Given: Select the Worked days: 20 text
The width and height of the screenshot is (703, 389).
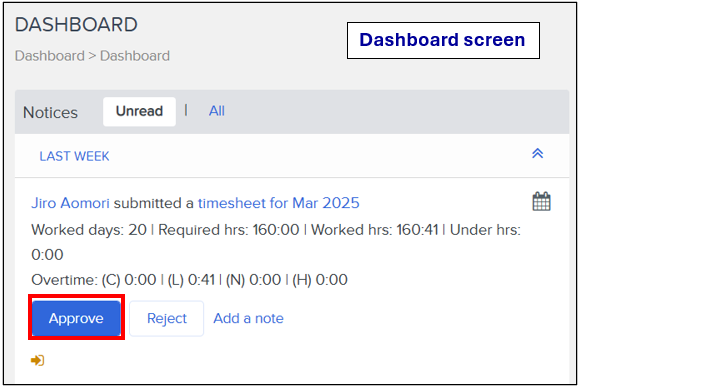Looking at the screenshot, I should [89, 230].
